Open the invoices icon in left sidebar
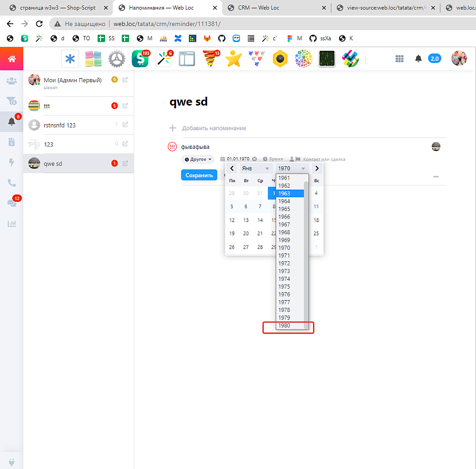 point(11,142)
